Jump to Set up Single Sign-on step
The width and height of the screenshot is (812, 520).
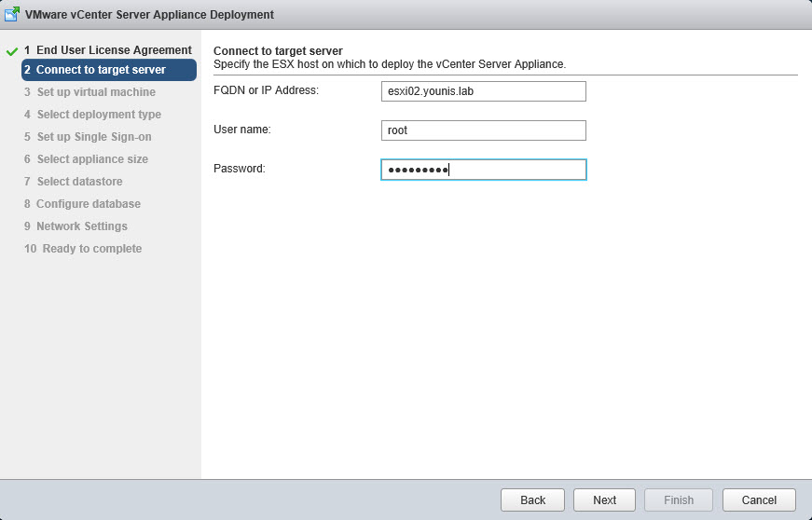click(x=88, y=137)
